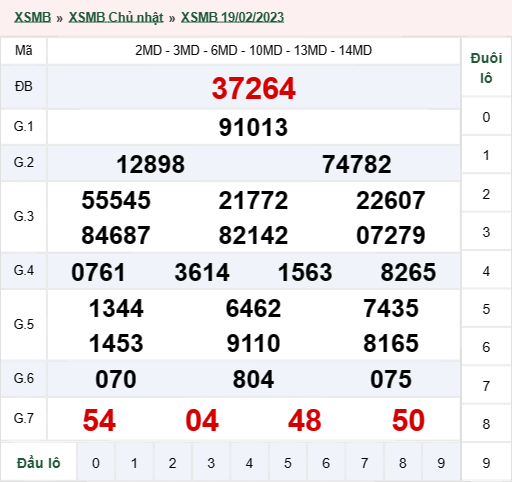The height and width of the screenshot is (482, 512).
Task: Open the XSMB Chủ nhật link
Action: click(116, 17)
